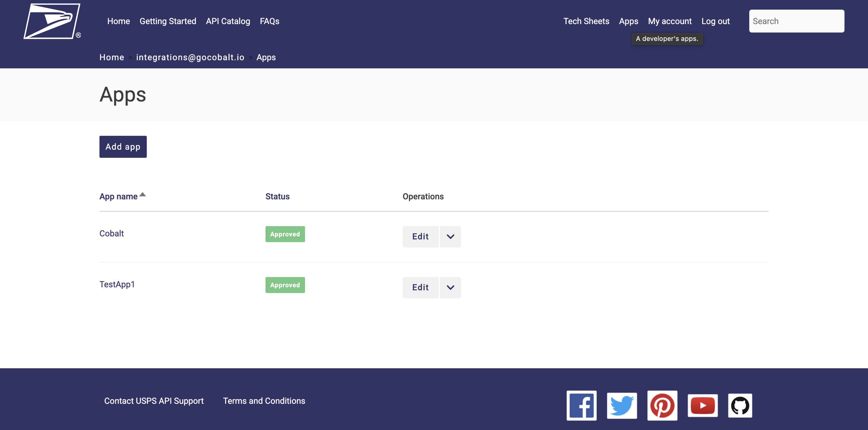
Task: Edit the TestApp1 app
Action: click(420, 288)
